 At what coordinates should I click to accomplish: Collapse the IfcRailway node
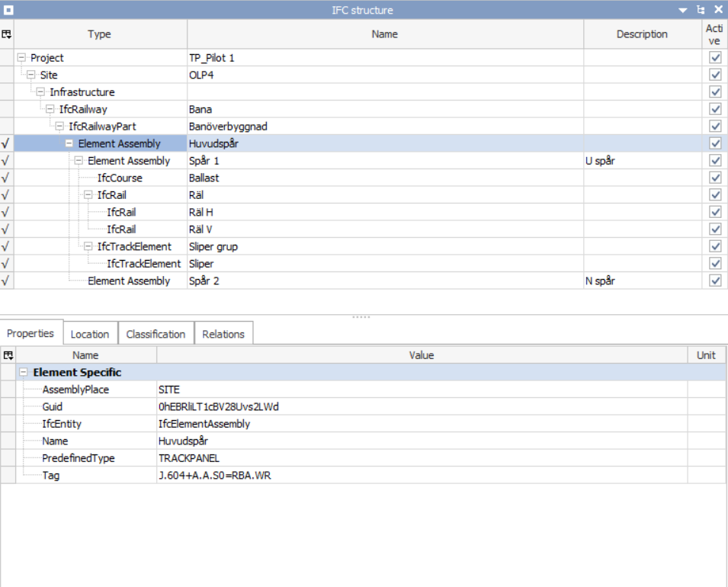click(50, 109)
